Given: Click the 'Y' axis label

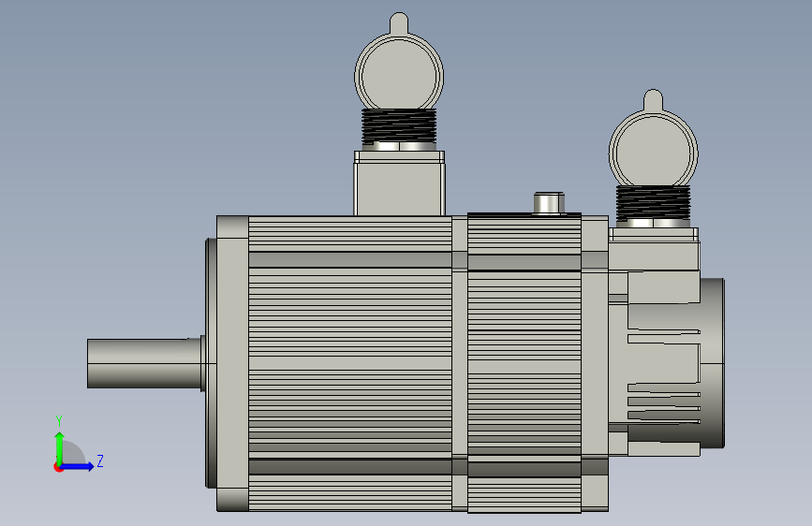Looking at the screenshot, I should (59, 421).
